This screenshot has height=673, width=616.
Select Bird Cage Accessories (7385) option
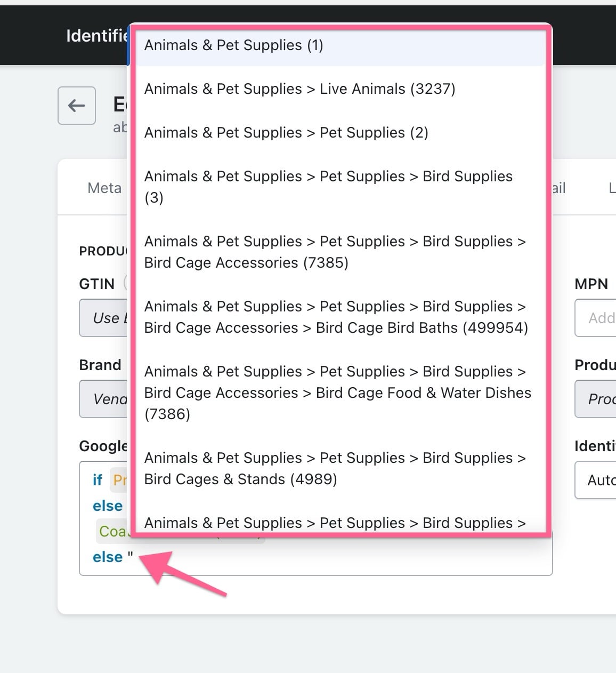pos(341,252)
